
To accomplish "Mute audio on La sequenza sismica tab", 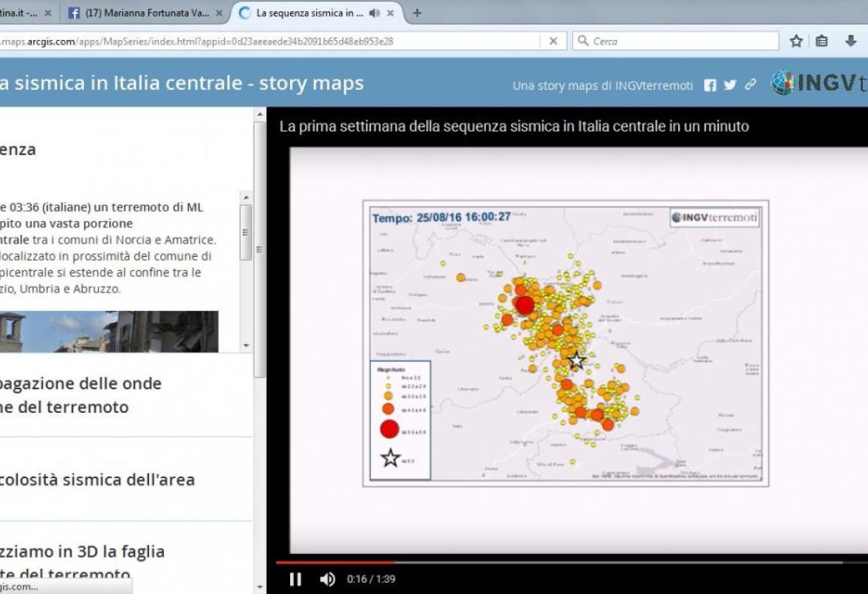I will pos(374,13).
